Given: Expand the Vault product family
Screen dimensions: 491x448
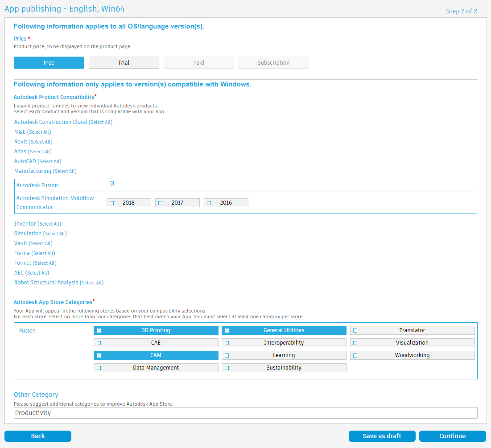Looking at the screenshot, I should click(x=21, y=243).
